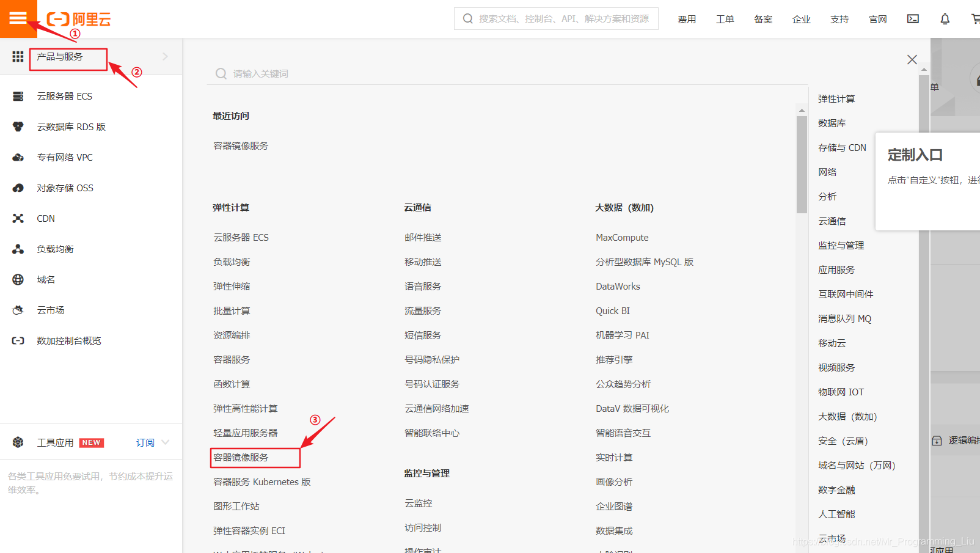This screenshot has height=553, width=980.
Task: Click the ECS server icon in sidebar
Action: pos(18,97)
